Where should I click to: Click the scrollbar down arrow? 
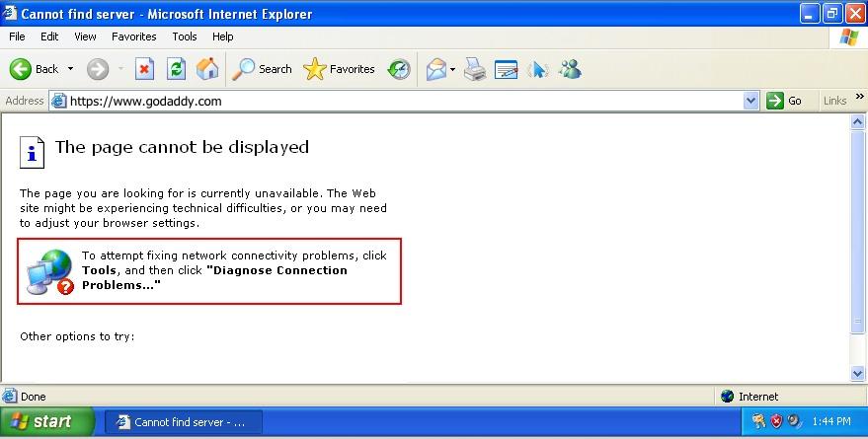(857, 374)
